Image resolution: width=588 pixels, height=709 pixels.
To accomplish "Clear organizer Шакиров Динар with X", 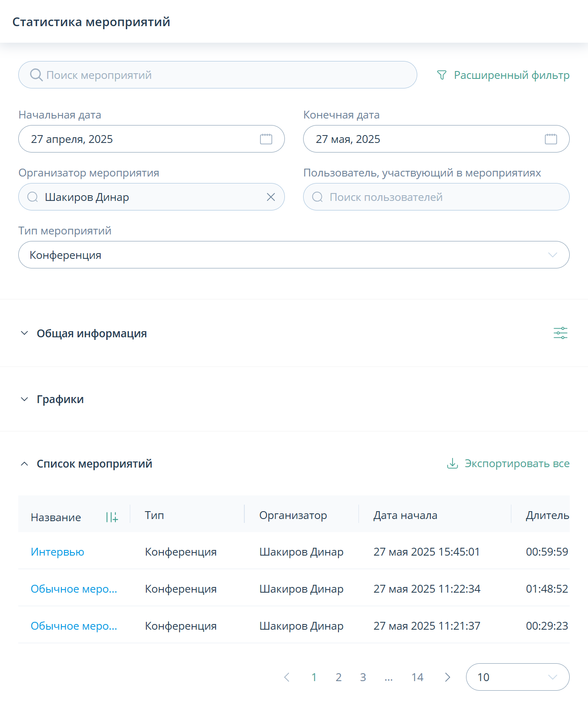I will coord(271,197).
